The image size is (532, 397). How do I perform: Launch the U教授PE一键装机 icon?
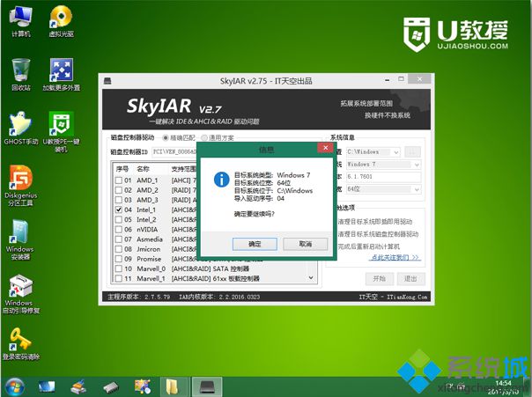pyautogui.click(x=61, y=131)
